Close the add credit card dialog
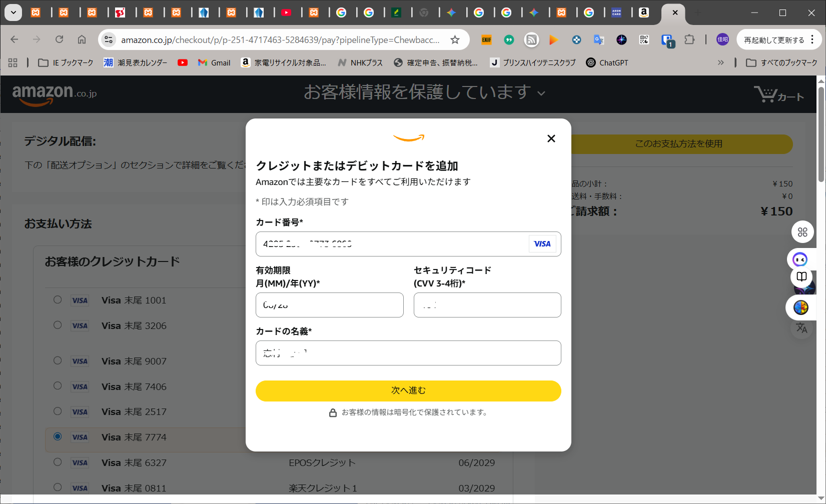This screenshot has height=504, width=826. 551,138
